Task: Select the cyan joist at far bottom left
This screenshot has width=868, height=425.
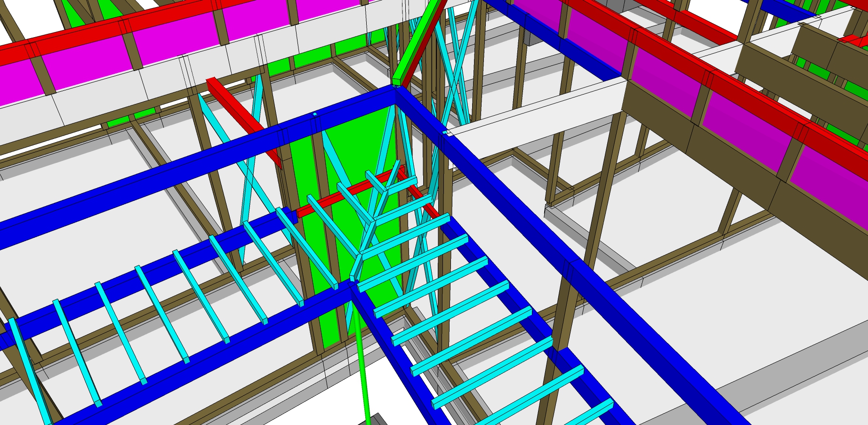Action: (28, 367)
